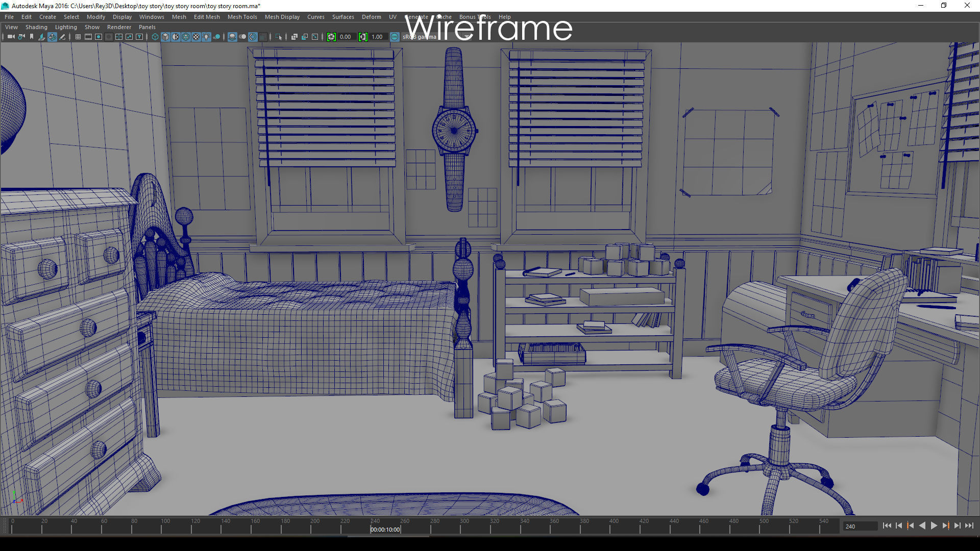
Task: Toggle Use All Lights lightbulb icon
Action: [206, 37]
